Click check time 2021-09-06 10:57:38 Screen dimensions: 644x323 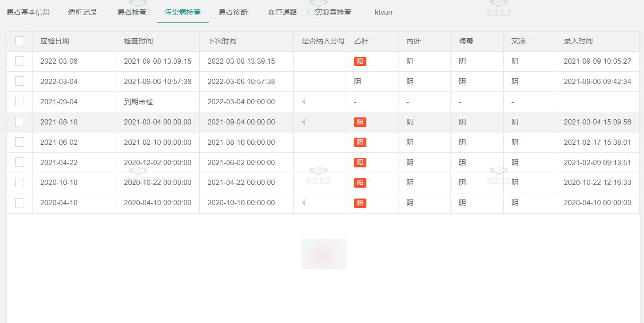158,82
